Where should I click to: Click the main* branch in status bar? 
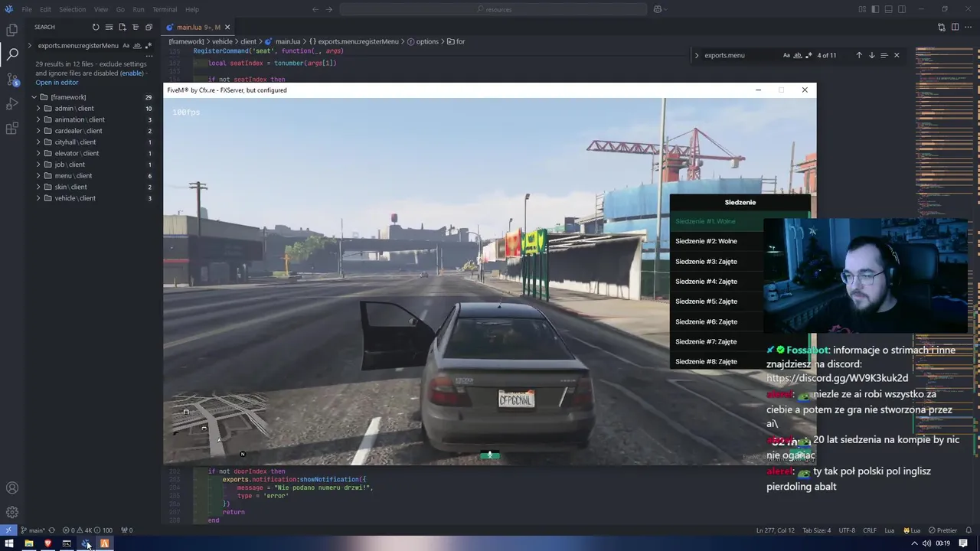point(34,530)
